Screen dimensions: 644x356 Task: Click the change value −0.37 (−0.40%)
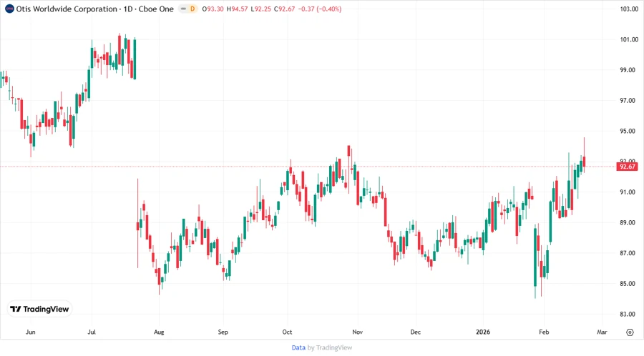tap(320, 9)
